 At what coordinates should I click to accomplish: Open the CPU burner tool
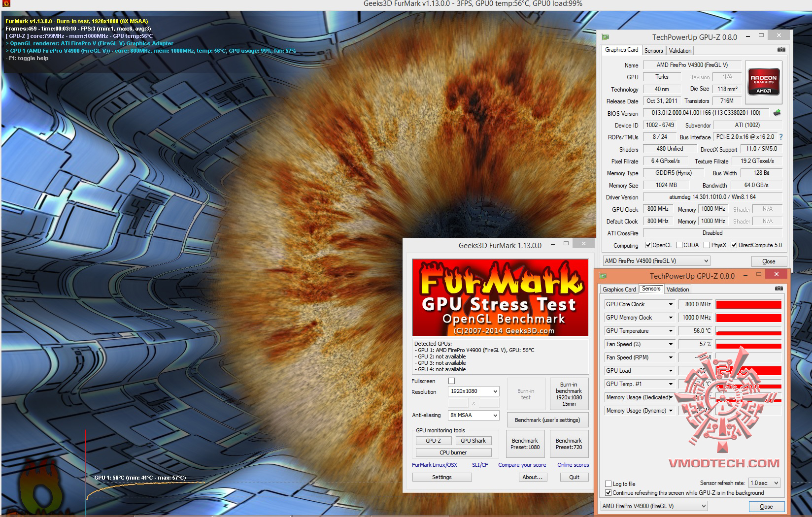(x=453, y=452)
